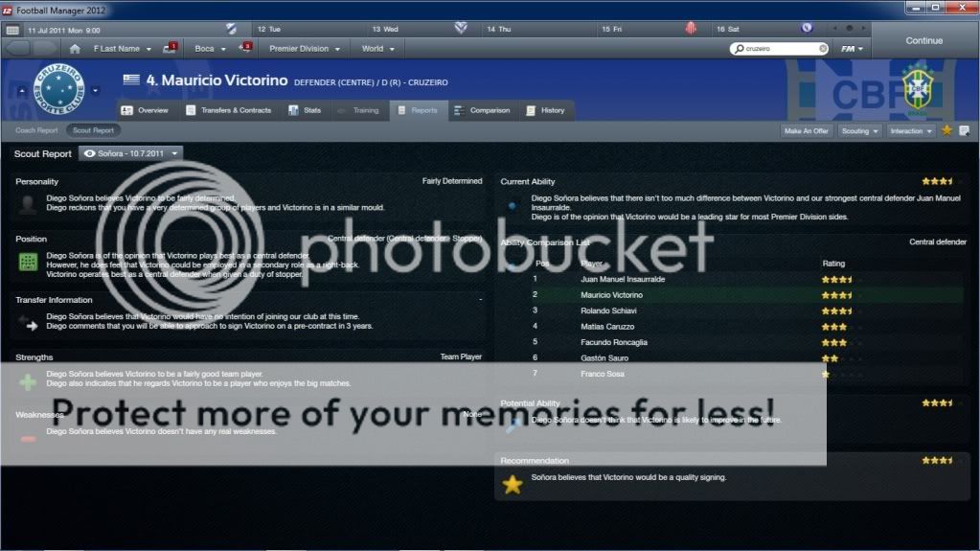Open the inbox icon with 1 notification

[170, 48]
